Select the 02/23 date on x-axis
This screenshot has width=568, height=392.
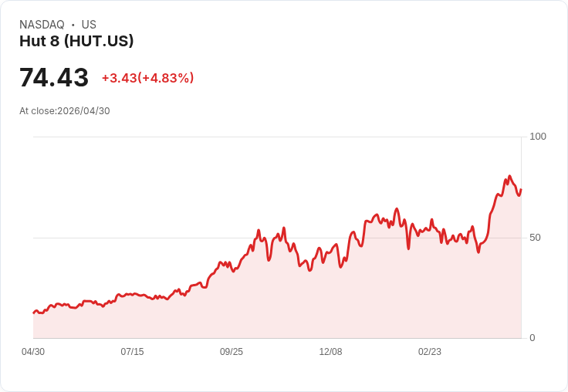[430, 352]
